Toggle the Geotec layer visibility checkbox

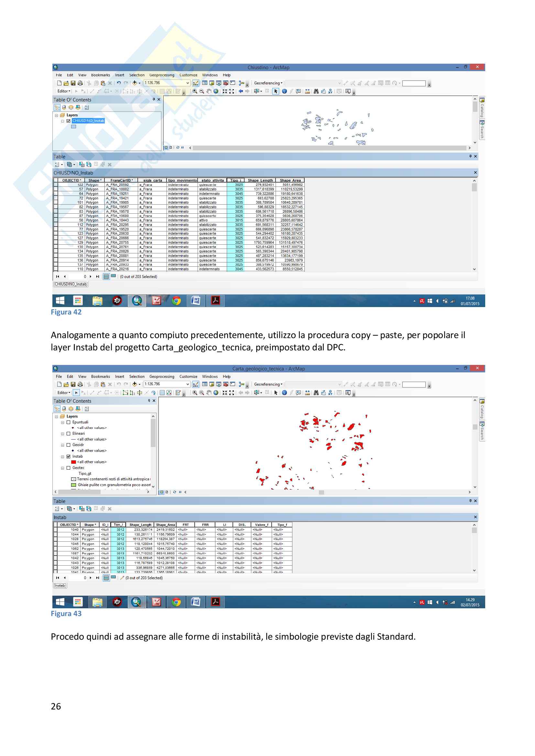[69, 468]
